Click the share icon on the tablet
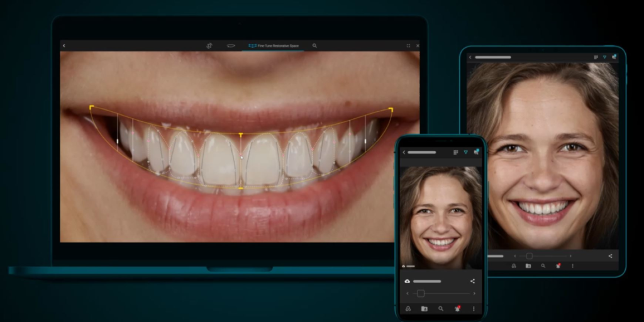 pos(610,256)
